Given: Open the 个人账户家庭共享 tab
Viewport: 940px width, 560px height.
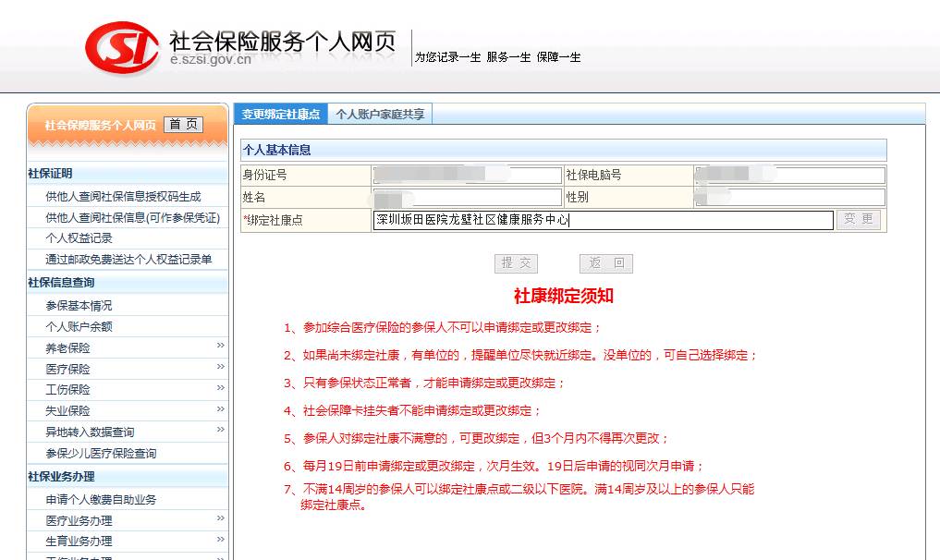Looking at the screenshot, I should [x=380, y=114].
